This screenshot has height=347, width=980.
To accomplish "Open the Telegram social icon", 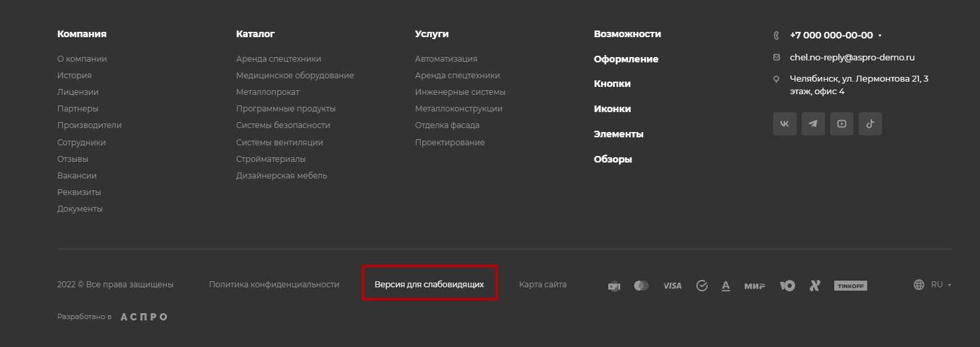I will pos(813,124).
